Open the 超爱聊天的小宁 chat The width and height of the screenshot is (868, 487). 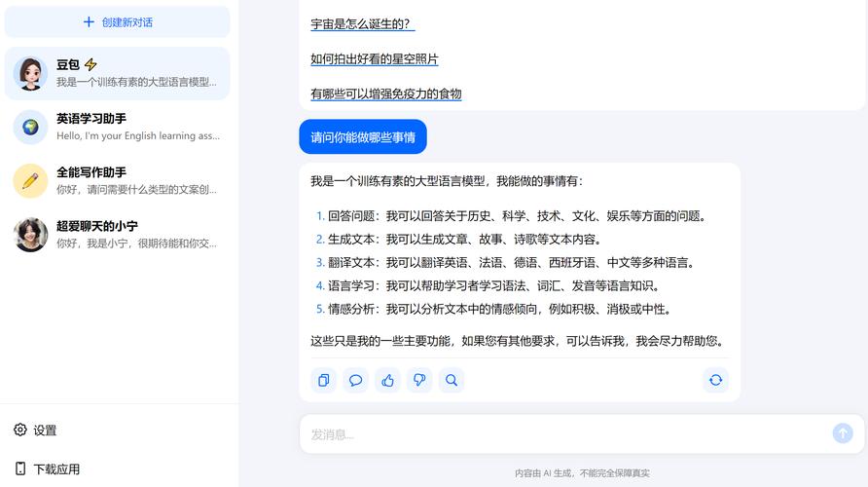coord(118,235)
